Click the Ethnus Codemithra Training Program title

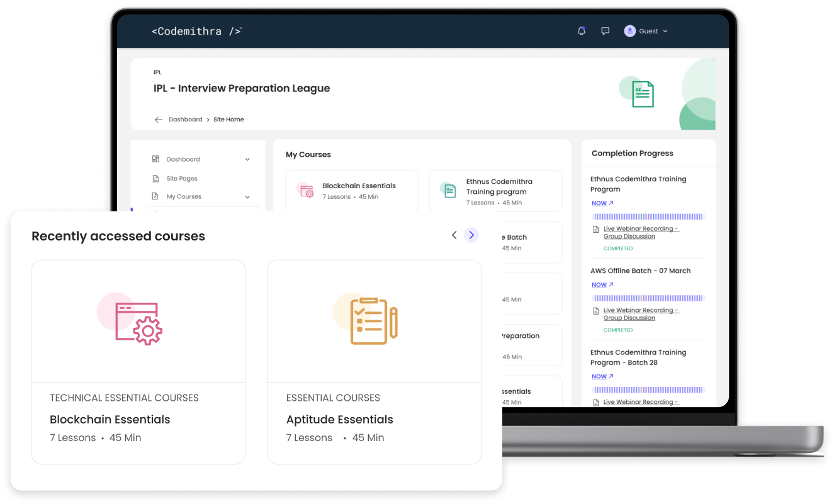[638, 184]
